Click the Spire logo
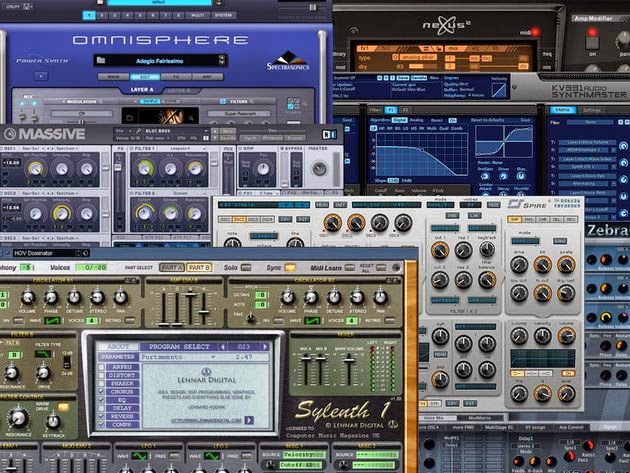Image resolution: width=630 pixels, height=473 pixels. (x=527, y=204)
